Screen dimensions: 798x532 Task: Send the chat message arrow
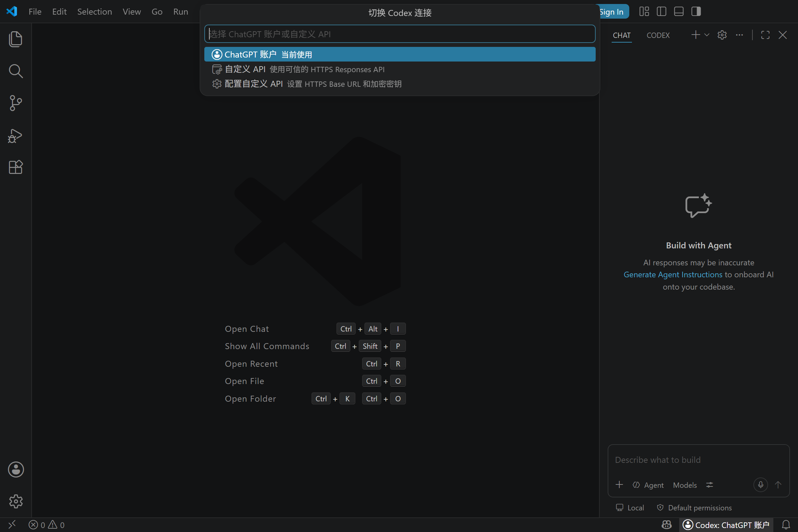click(778, 484)
